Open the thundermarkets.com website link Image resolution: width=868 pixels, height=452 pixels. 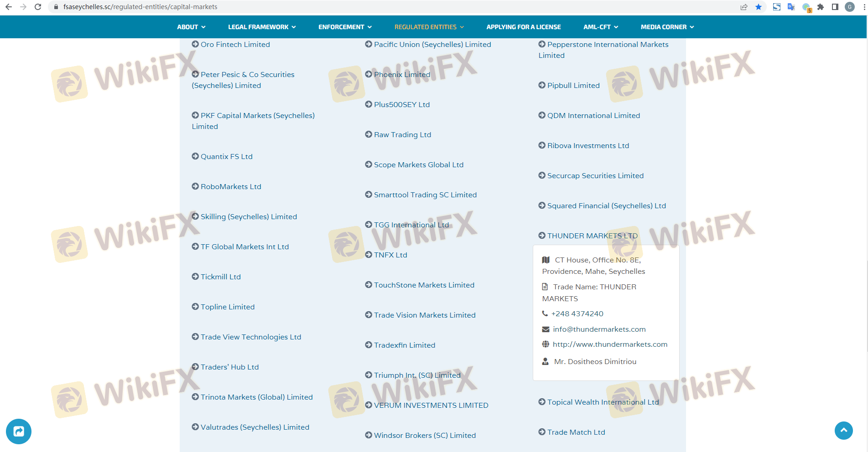tap(610, 344)
